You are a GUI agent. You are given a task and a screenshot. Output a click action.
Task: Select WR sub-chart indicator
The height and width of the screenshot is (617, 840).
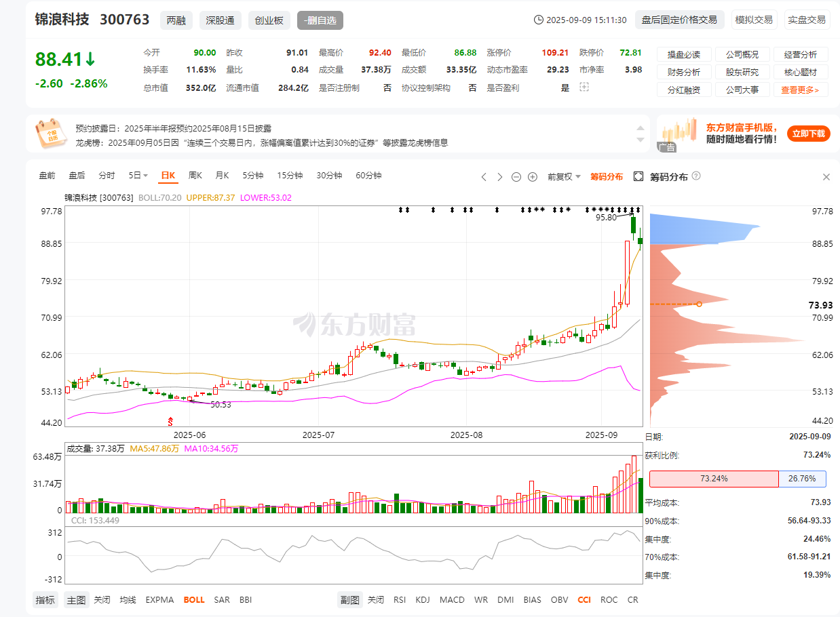point(481,600)
